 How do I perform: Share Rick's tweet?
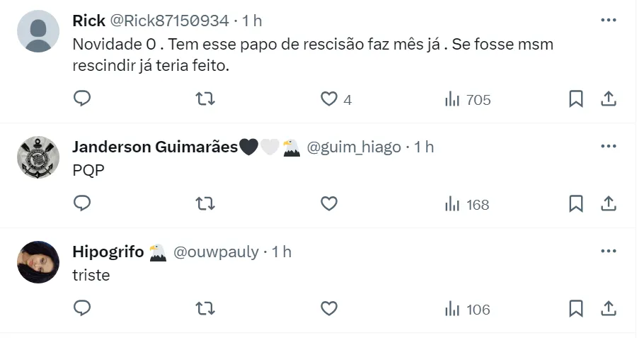608,99
